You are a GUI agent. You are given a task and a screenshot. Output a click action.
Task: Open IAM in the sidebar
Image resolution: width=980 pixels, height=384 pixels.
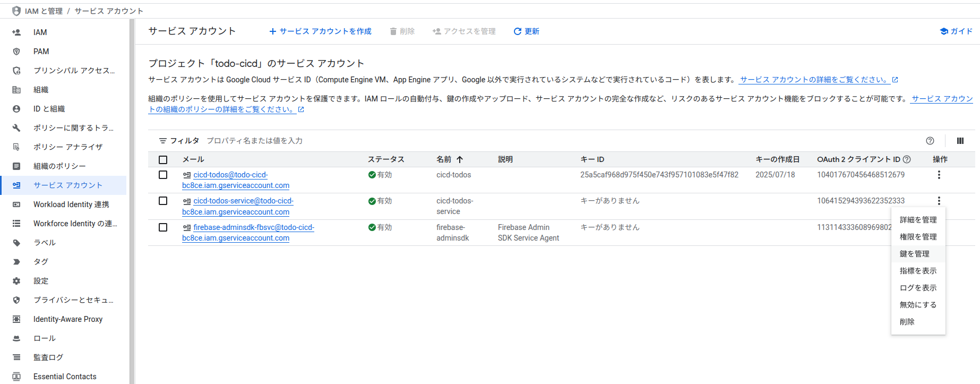pos(64,32)
